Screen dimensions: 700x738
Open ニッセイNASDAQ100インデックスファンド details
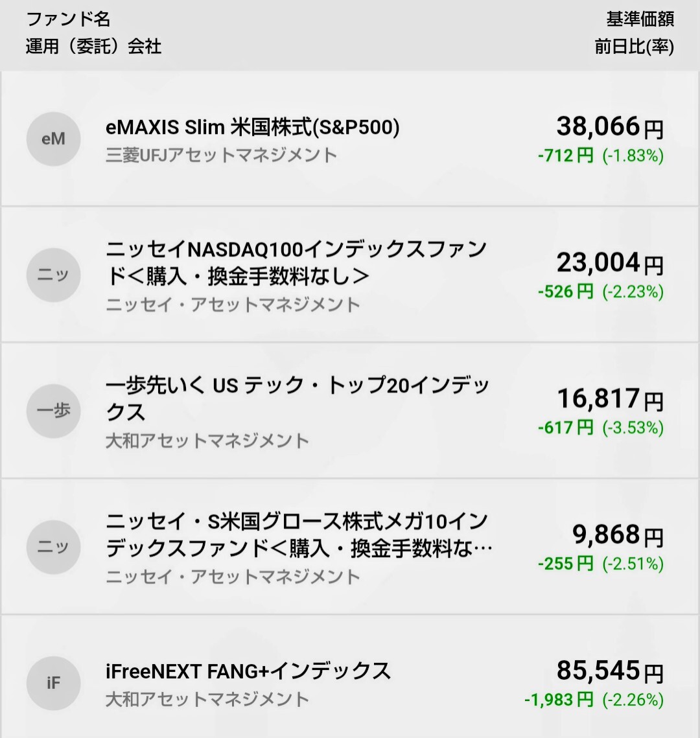coord(296,262)
